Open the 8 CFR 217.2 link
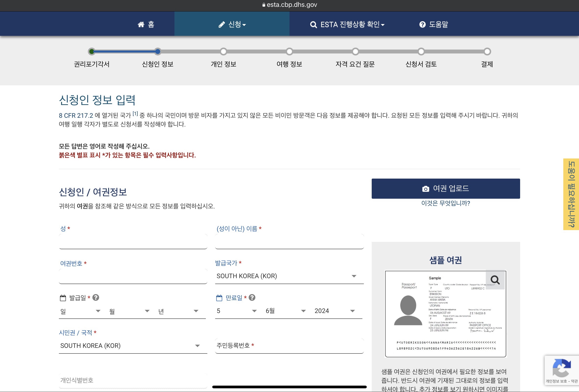The image size is (579, 392). coord(76,116)
